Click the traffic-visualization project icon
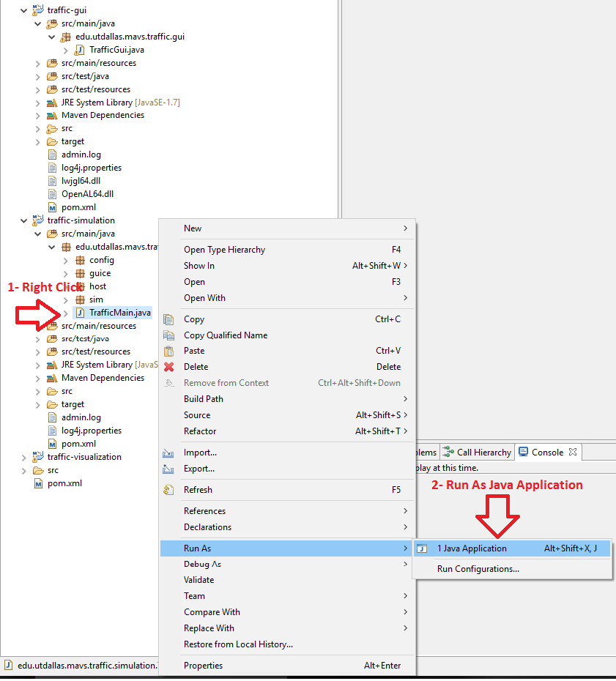Viewport: 616px width, 681px height. (38, 457)
